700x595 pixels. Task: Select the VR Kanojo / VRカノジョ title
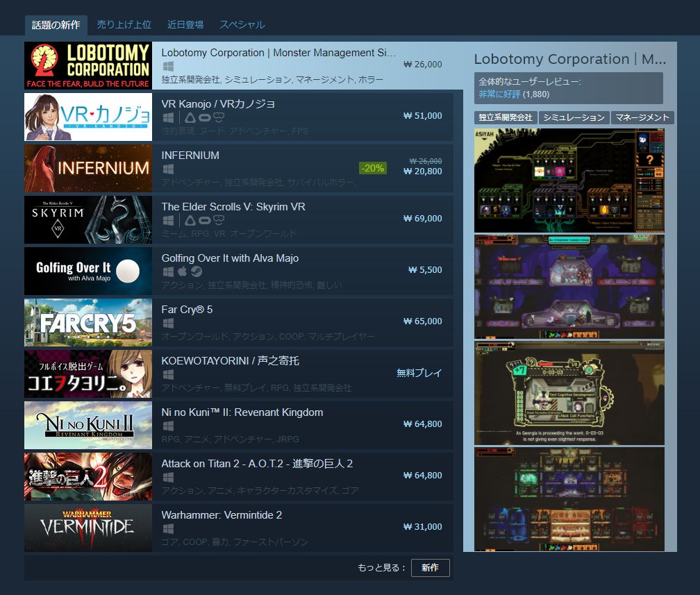click(218, 104)
